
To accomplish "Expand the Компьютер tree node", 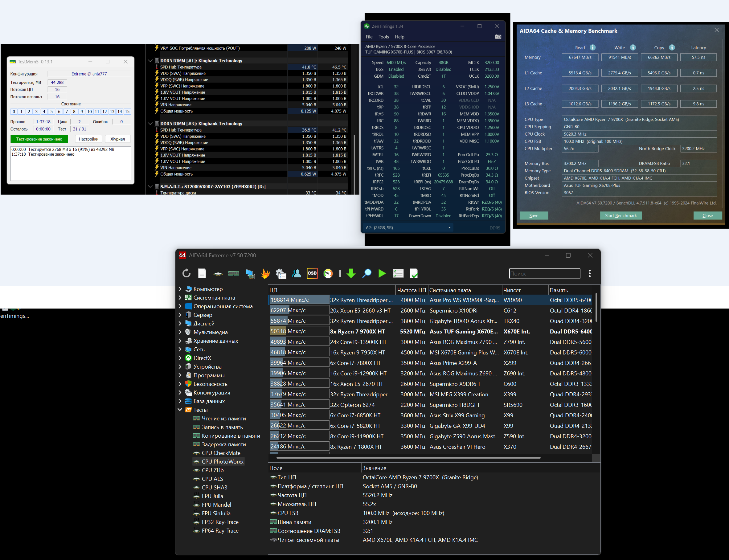I will click(x=180, y=289).
